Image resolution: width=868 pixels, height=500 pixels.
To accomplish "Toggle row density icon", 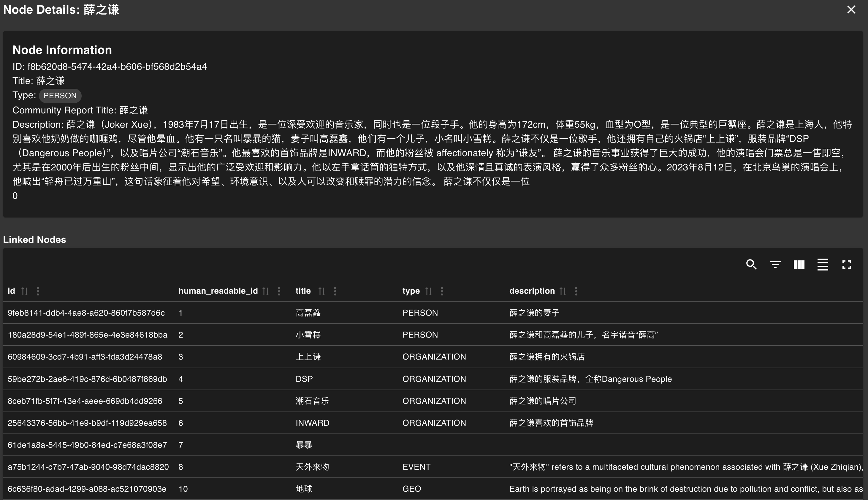I will click(x=823, y=265).
